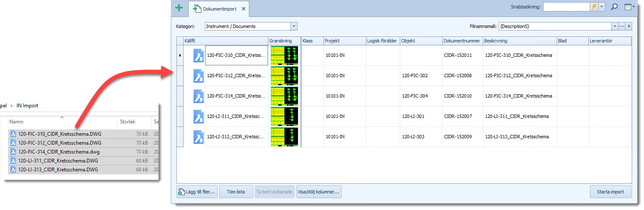Click the Beskrivning column header

point(519,41)
